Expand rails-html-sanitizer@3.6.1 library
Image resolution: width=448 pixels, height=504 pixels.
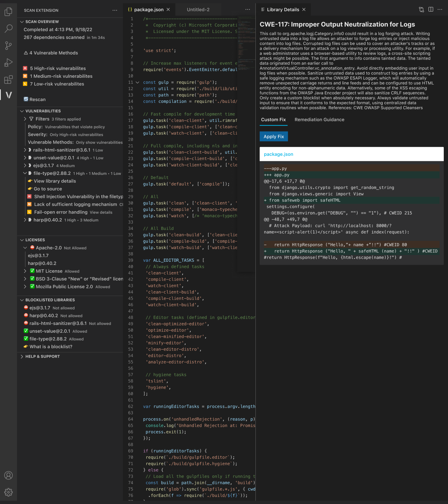click(25, 150)
